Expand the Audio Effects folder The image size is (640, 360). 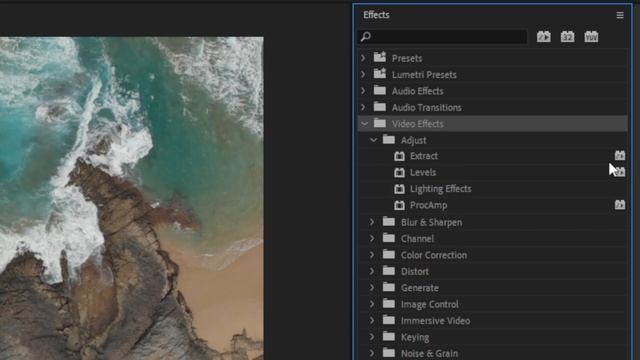tap(363, 91)
